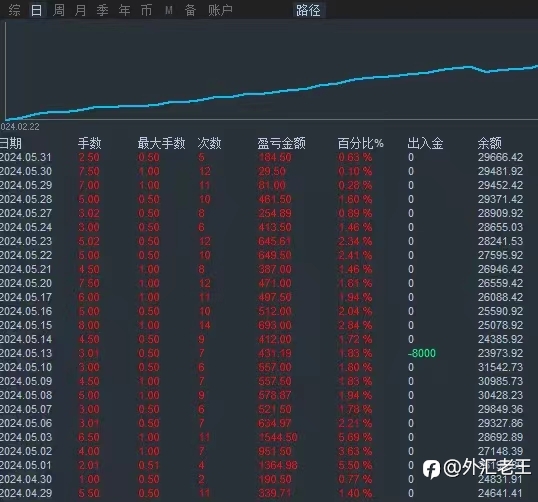Click the 日期 column header
The width and height of the screenshot is (538, 502).
pos(11,143)
